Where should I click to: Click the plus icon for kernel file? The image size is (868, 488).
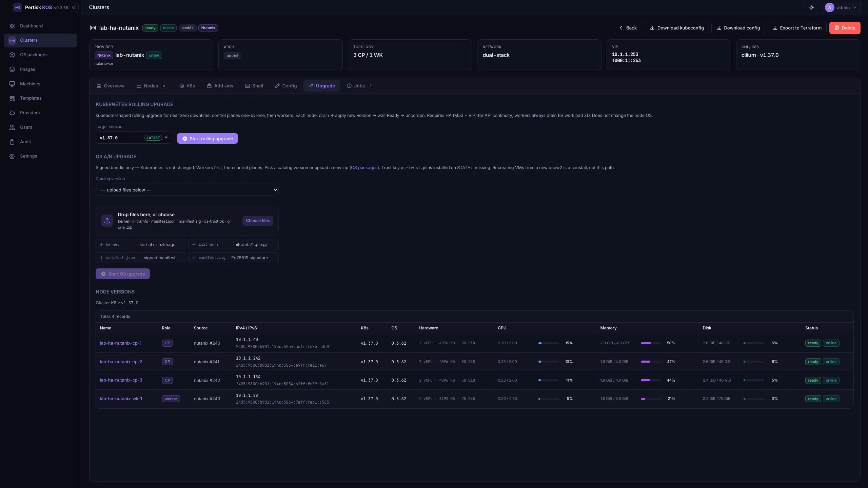click(101, 245)
